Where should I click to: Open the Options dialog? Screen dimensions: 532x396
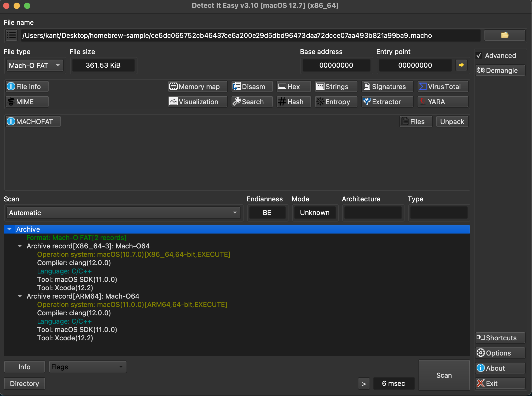500,353
